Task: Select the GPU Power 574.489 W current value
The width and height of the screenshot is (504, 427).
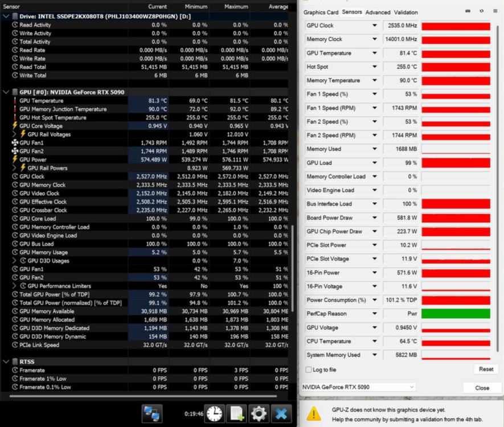Action: click(x=149, y=159)
